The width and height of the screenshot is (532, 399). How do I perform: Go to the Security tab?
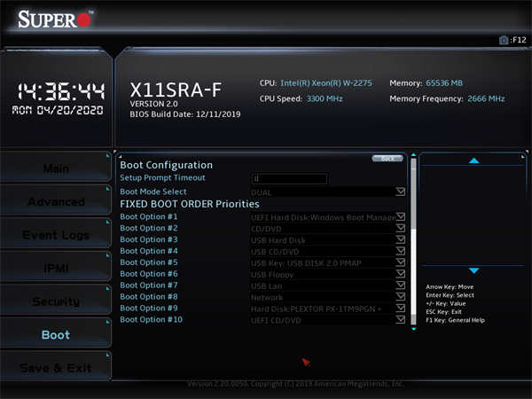click(x=56, y=301)
